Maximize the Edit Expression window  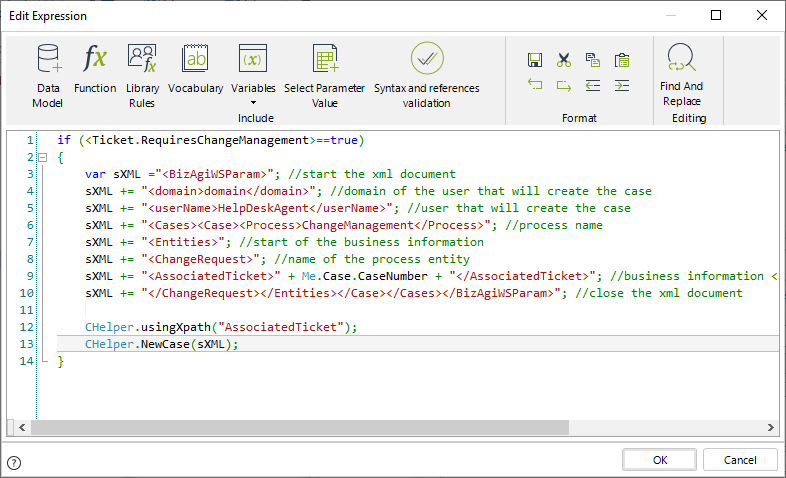coord(716,16)
